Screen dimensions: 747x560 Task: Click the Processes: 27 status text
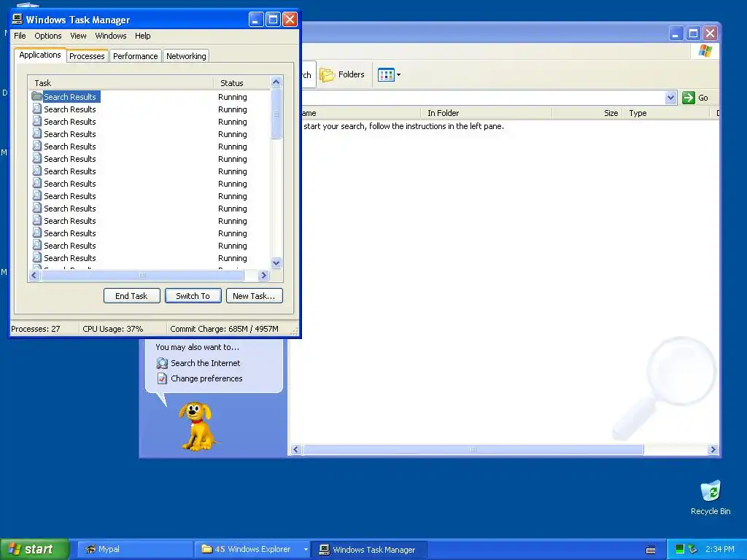click(x=36, y=329)
